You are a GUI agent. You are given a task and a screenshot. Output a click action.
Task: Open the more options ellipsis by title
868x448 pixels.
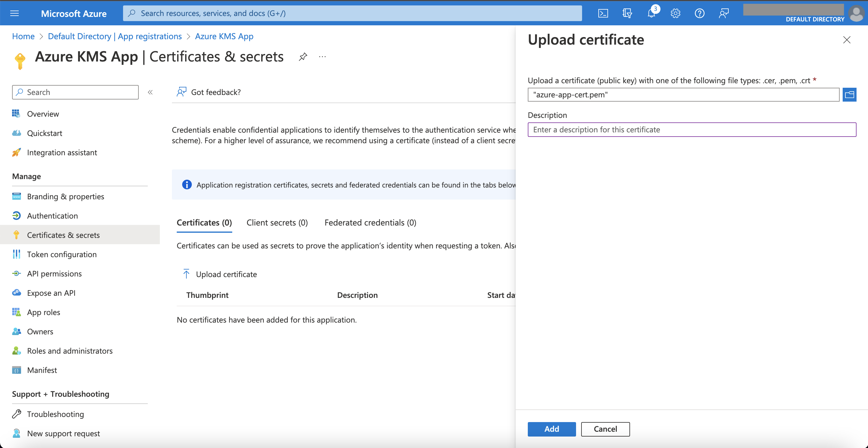322,57
